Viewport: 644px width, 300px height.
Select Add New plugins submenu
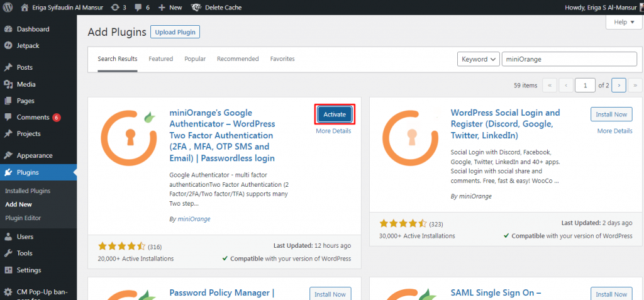point(18,204)
